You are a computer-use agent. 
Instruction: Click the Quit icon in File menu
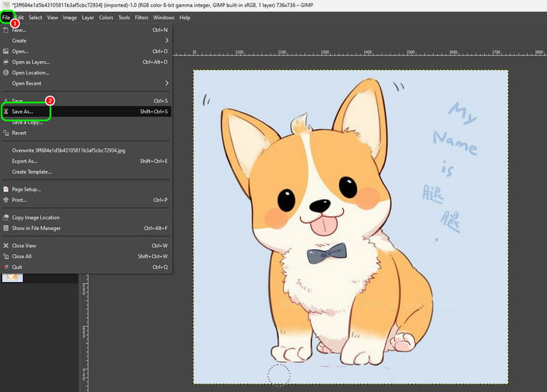(6, 267)
